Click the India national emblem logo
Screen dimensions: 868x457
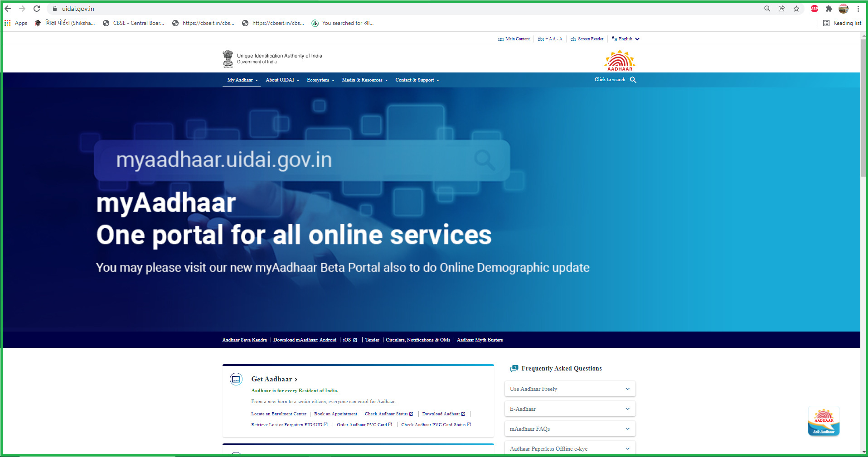228,59
